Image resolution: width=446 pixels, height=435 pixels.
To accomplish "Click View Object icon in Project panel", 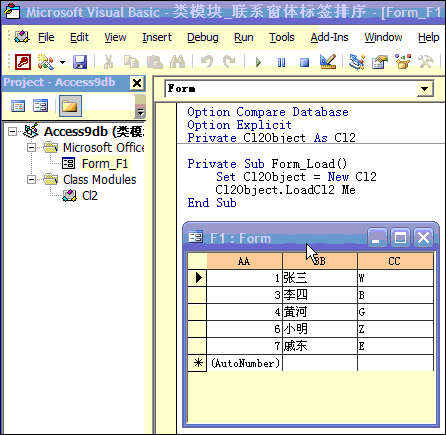I will pos(40,106).
